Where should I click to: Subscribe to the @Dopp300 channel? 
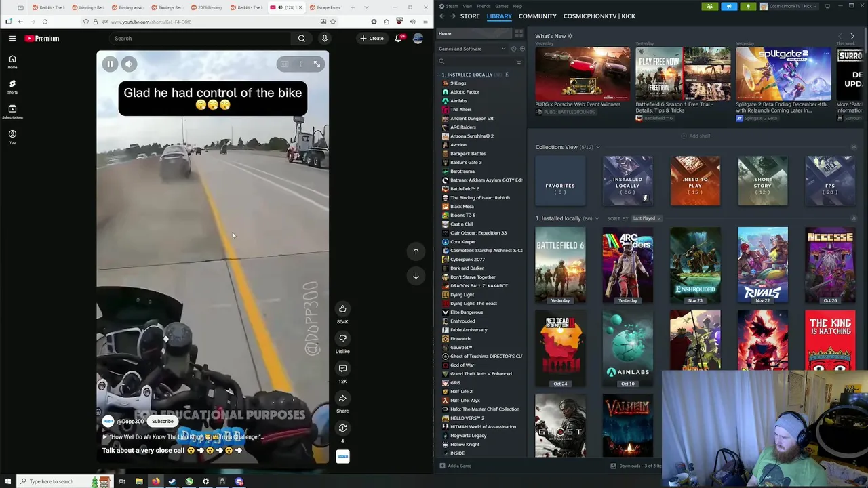pyautogui.click(x=163, y=422)
